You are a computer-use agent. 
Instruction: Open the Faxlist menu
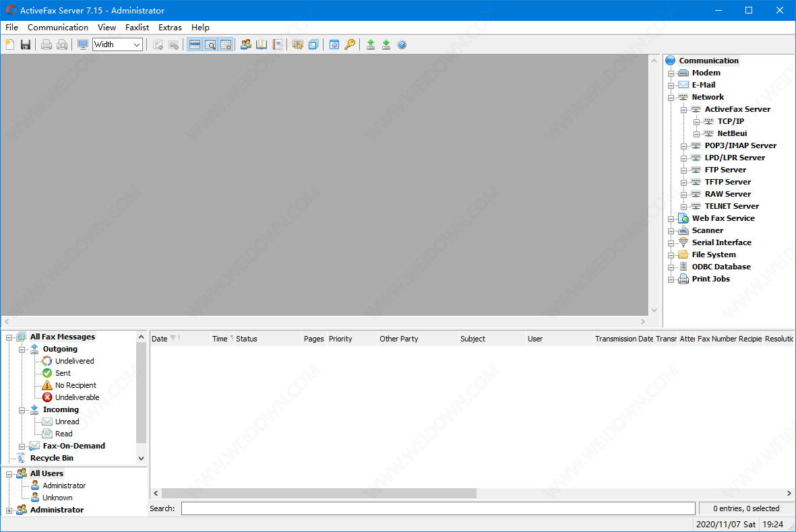[x=137, y=28]
